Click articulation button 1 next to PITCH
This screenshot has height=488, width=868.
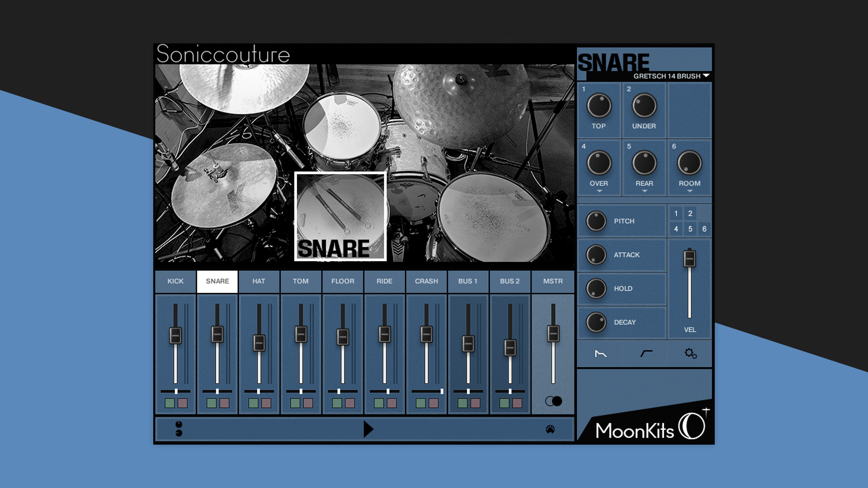[x=675, y=214]
